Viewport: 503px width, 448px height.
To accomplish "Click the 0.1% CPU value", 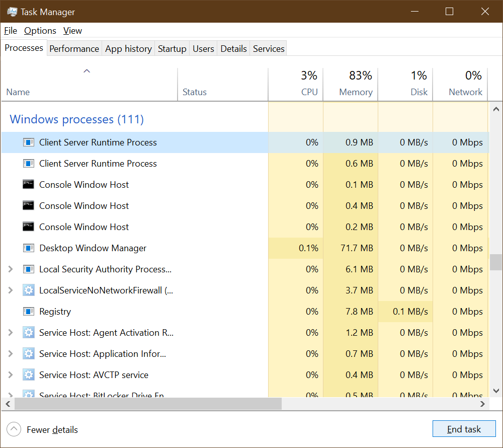I will (309, 248).
